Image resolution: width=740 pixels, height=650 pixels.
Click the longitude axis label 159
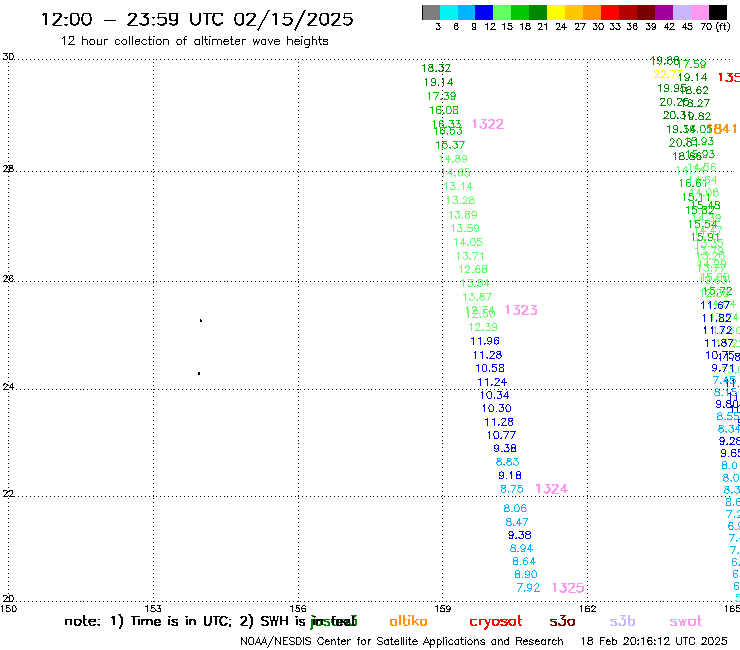pos(443,608)
